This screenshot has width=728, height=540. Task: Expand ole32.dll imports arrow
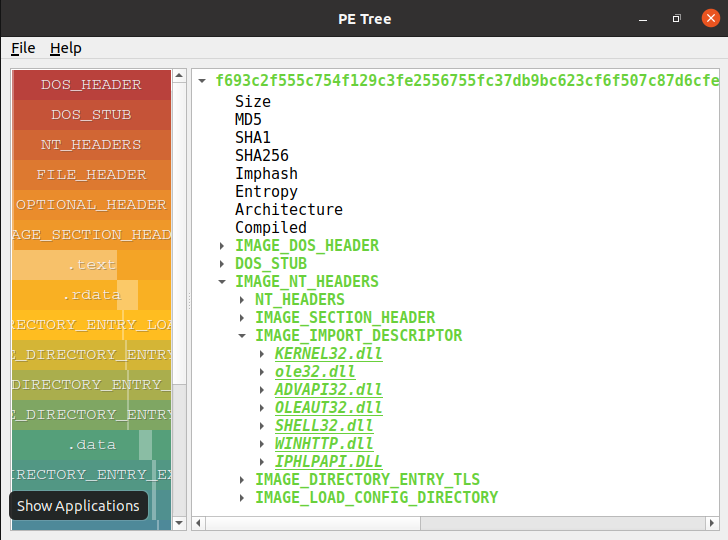pyautogui.click(x=262, y=372)
